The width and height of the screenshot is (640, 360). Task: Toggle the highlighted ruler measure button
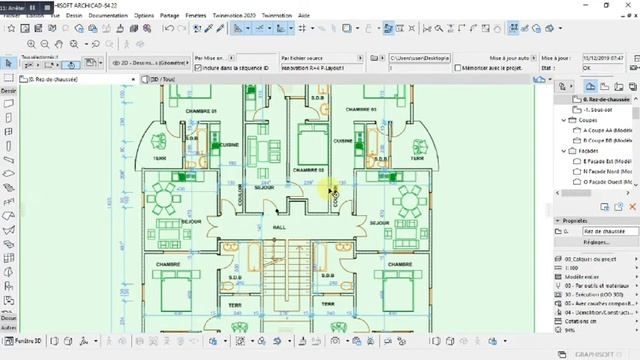point(280,28)
